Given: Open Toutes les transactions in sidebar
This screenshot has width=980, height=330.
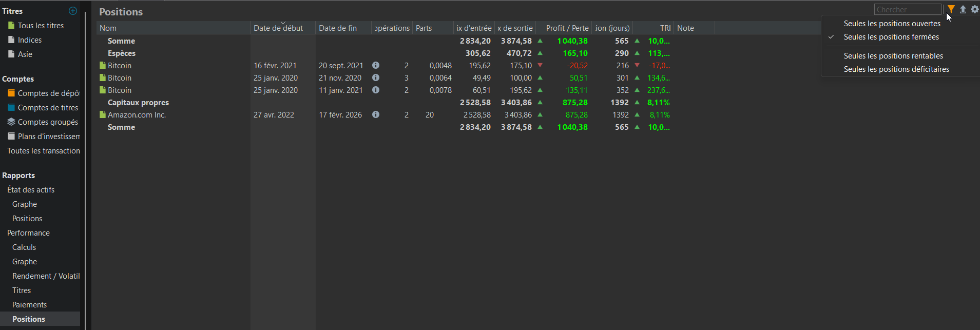Looking at the screenshot, I should [x=44, y=151].
